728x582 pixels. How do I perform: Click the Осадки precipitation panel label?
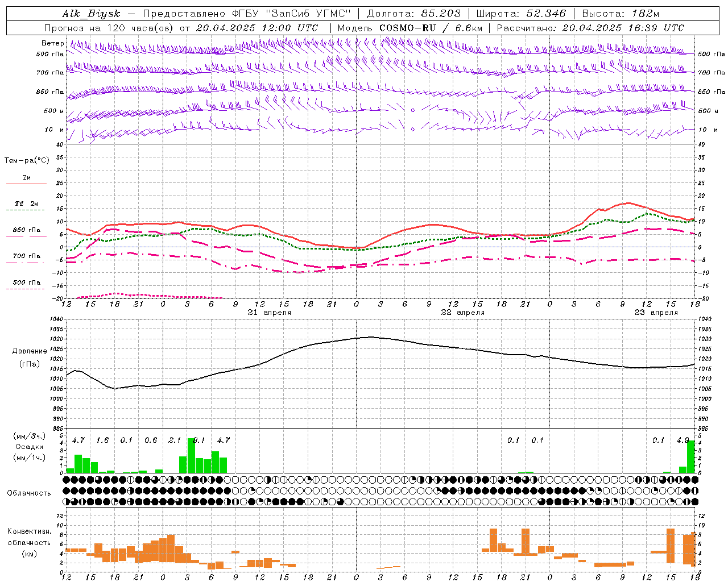tap(29, 447)
